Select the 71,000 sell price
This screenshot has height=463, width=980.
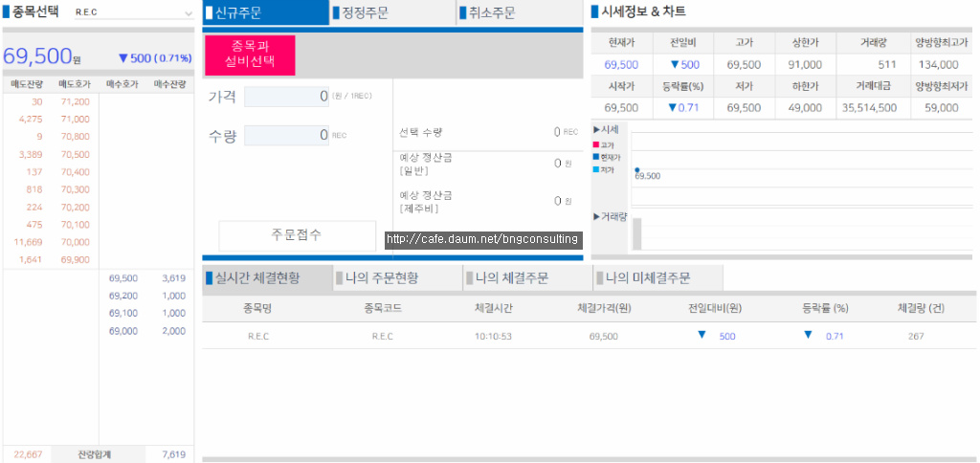[x=75, y=120]
